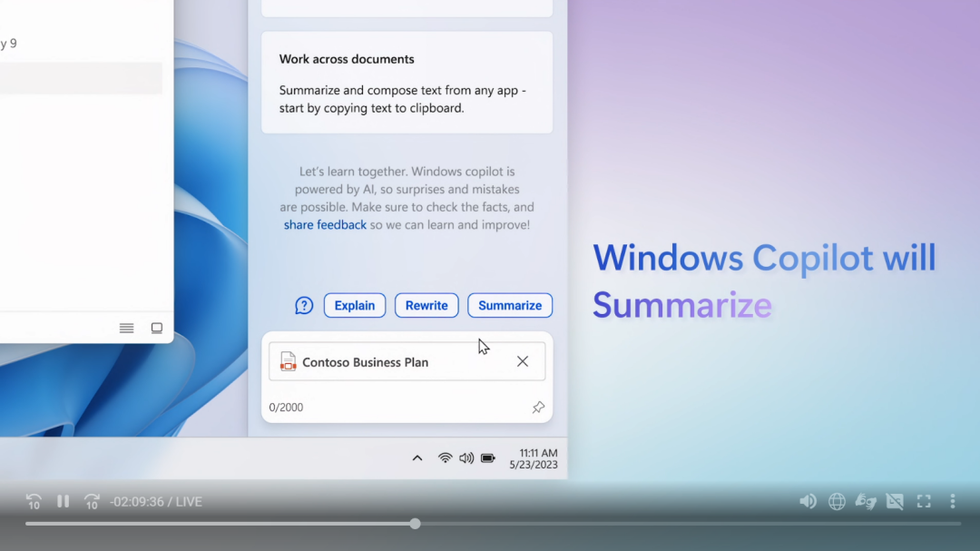Rewind the video 10 seconds
This screenshot has width=980, height=551.
[34, 502]
